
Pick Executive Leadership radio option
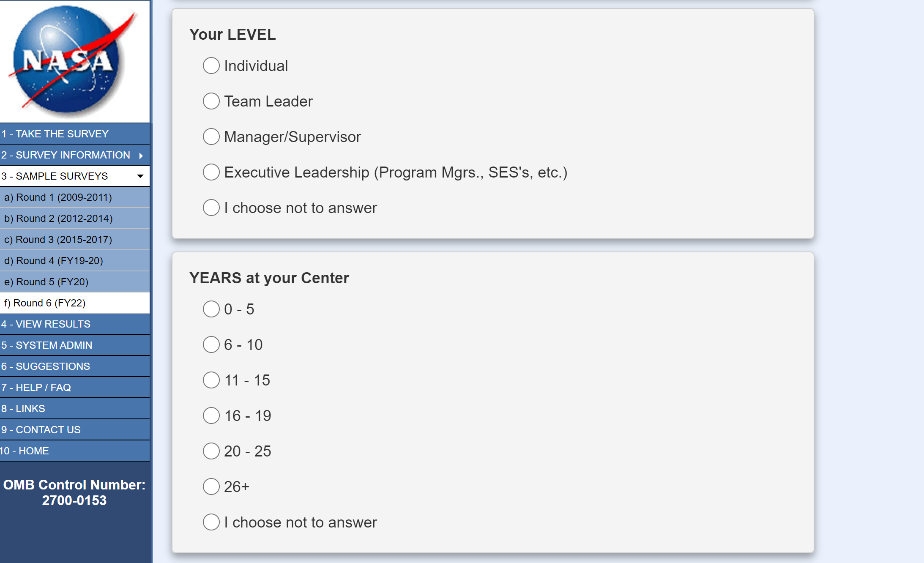coord(211,172)
